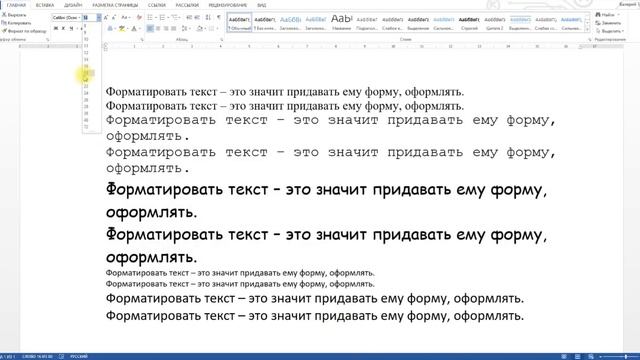
Task: Select font size 72 in list
Action: pyautogui.click(x=91, y=127)
